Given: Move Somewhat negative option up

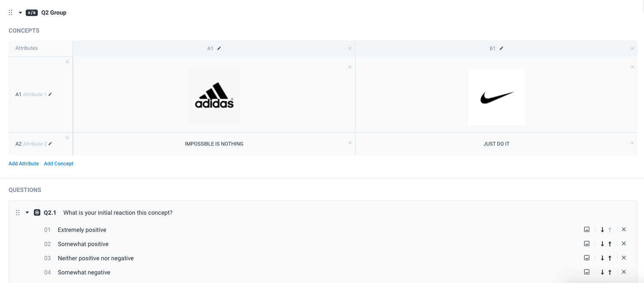Looking at the screenshot, I should pos(610,272).
